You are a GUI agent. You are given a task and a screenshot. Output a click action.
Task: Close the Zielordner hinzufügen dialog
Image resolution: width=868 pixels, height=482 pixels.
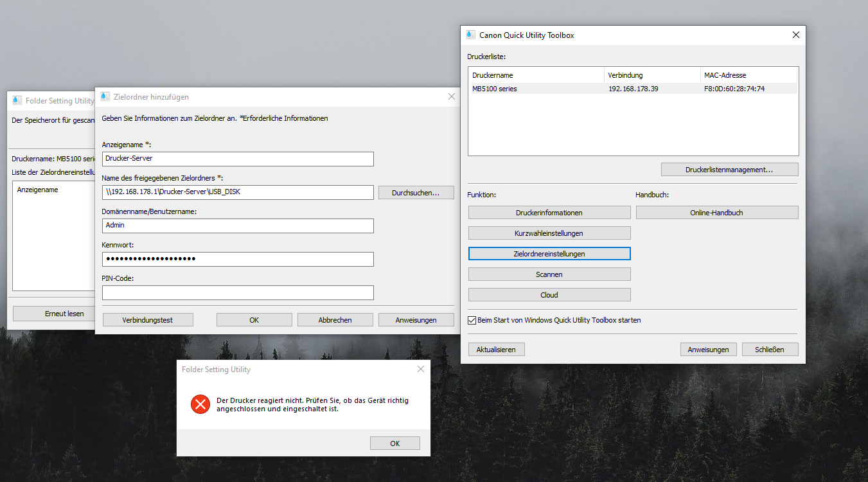coord(452,97)
